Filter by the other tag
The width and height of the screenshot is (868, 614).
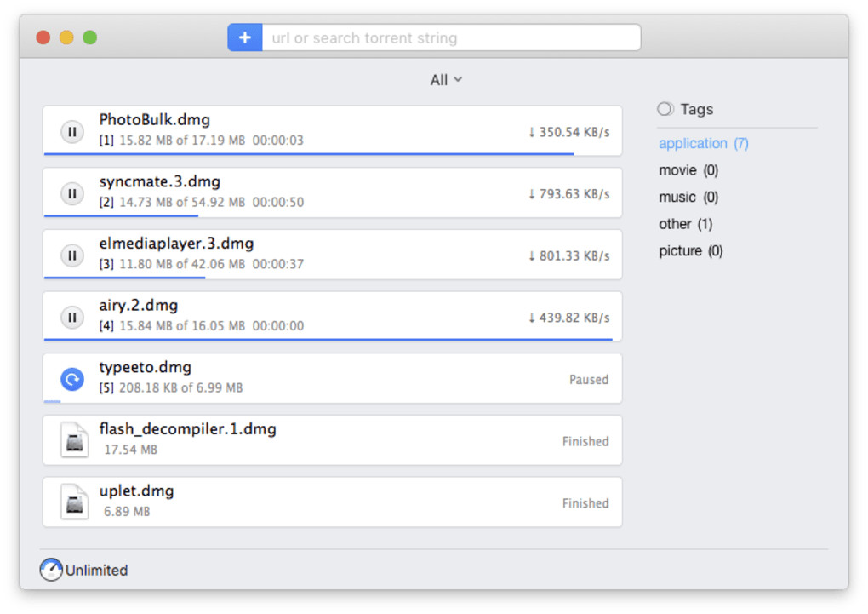pyautogui.click(x=685, y=224)
